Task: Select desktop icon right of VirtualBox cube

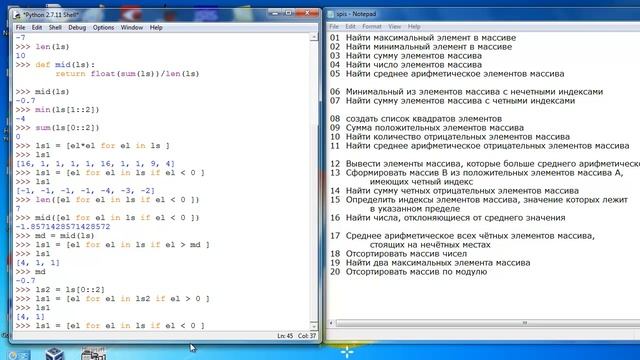Action: click(x=93, y=353)
